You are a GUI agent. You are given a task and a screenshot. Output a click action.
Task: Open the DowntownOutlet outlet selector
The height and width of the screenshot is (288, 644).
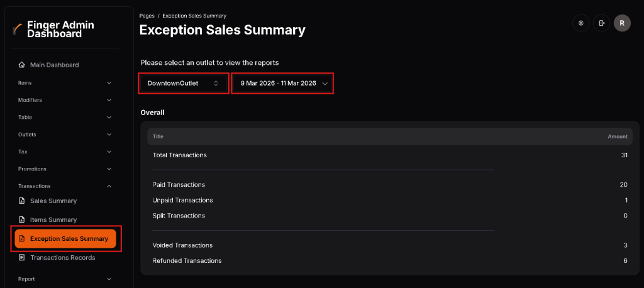click(183, 83)
